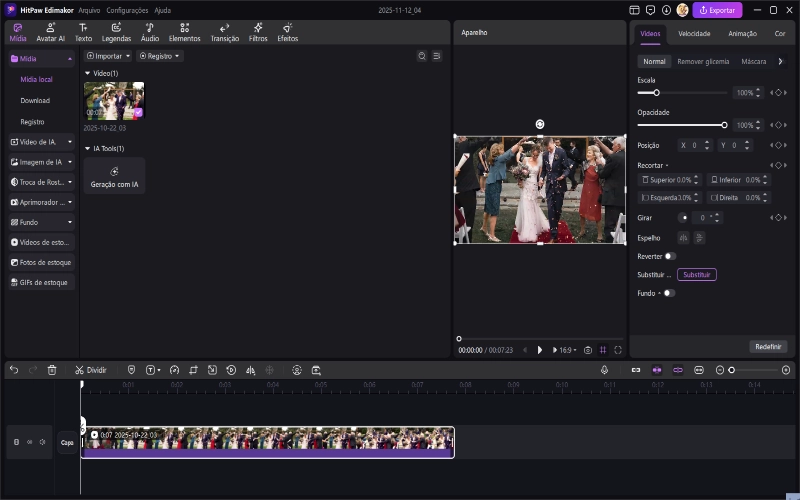The height and width of the screenshot is (500, 800).
Task: Click the search icon in media panel
Action: [x=421, y=56]
